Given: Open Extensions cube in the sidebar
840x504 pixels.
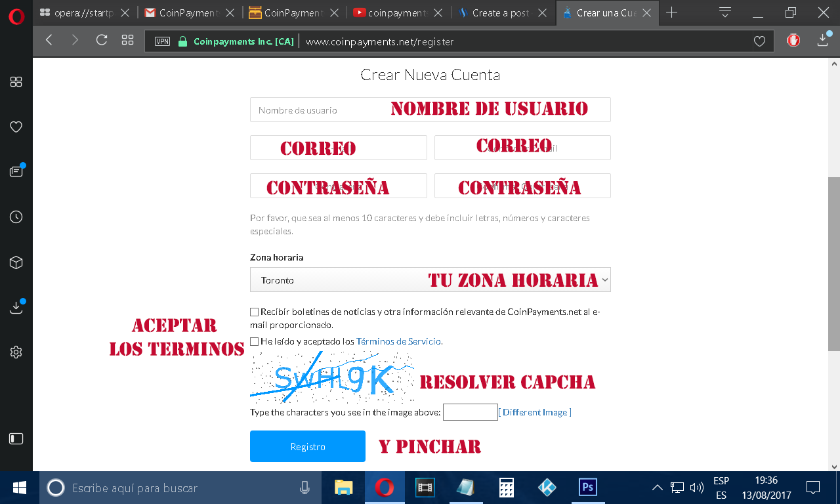Looking at the screenshot, I should (x=16, y=262).
